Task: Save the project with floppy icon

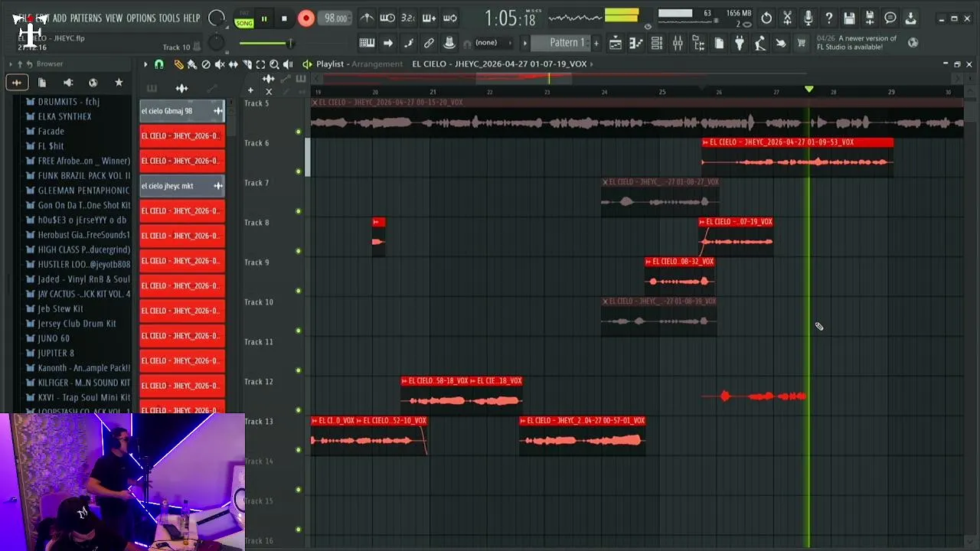Action: tap(849, 18)
